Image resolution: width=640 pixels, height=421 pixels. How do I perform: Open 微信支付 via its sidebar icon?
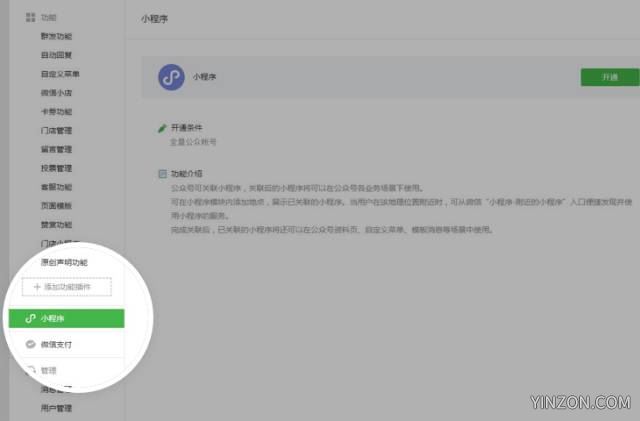click(30, 344)
